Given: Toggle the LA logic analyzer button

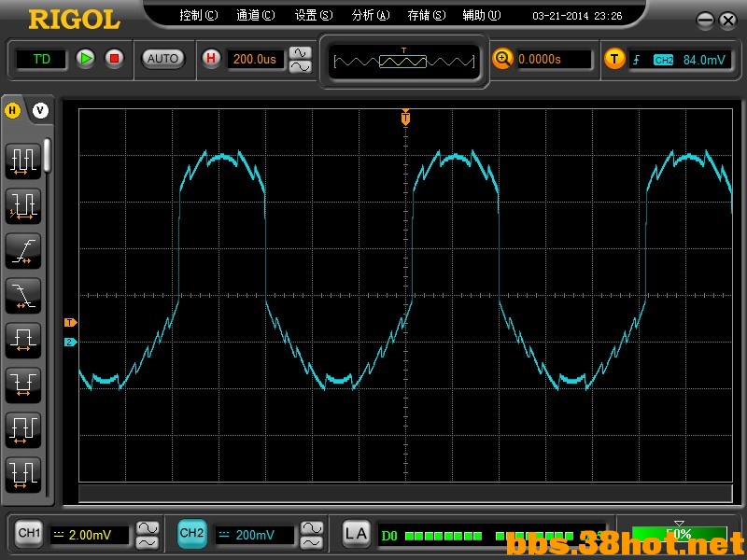Looking at the screenshot, I should tap(356, 534).
